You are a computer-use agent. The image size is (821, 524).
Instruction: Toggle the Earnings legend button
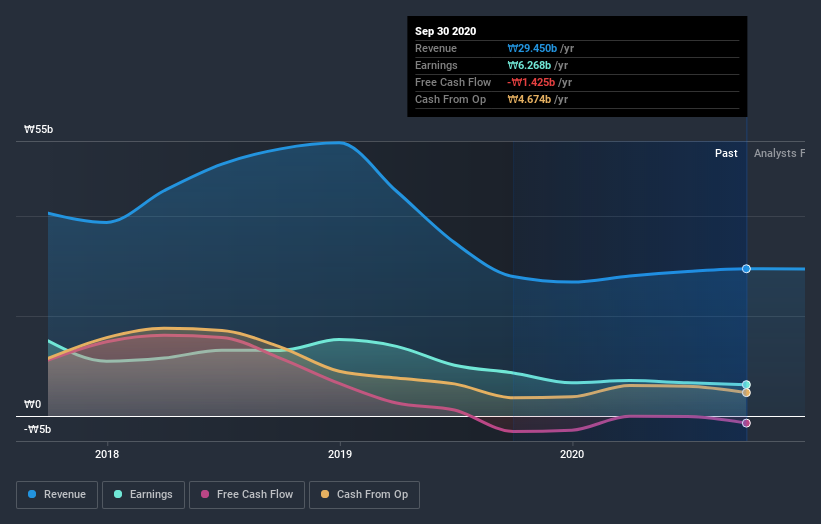click(143, 495)
